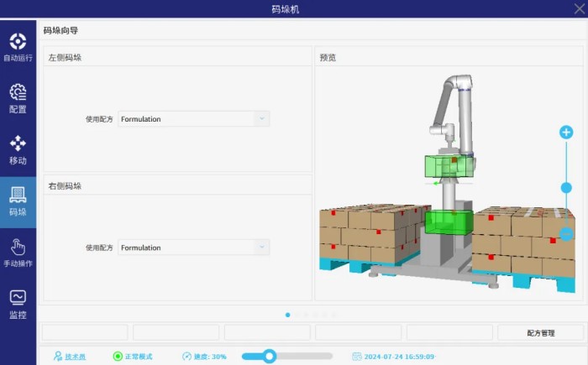Click the 配方管理 recipe management button
The width and height of the screenshot is (588, 365).
pyautogui.click(x=540, y=333)
